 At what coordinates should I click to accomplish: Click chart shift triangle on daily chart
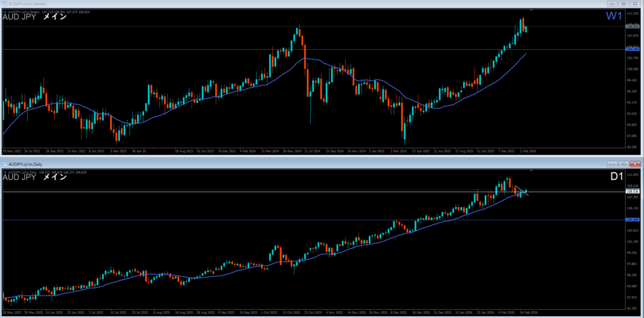pyautogui.click(x=531, y=171)
